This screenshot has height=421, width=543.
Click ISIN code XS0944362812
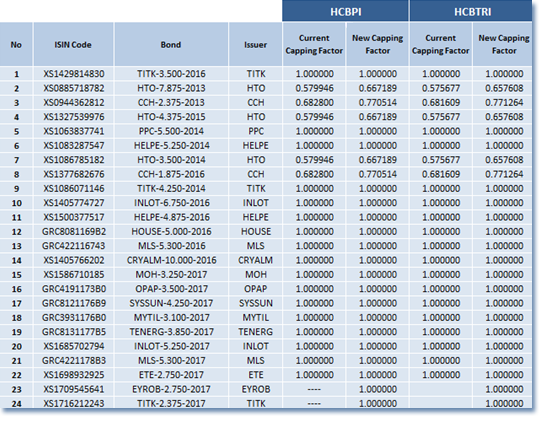(74, 102)
